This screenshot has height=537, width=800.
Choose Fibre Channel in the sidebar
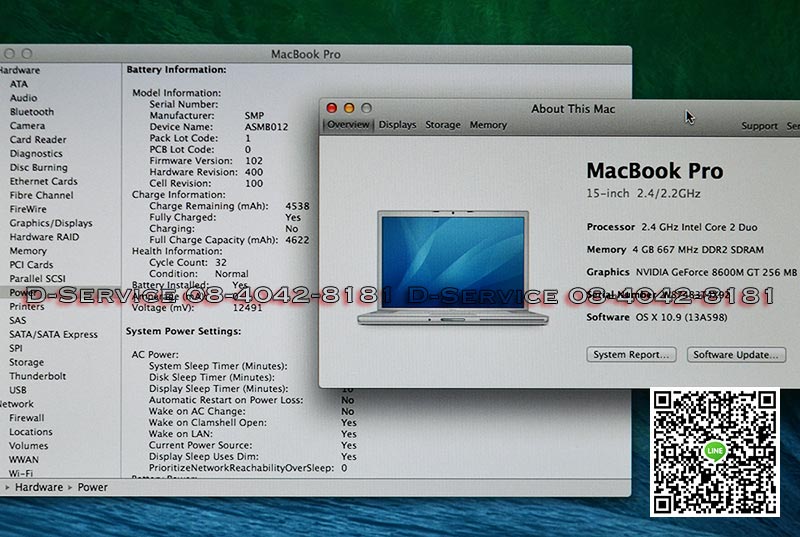pyautogui.click(x=42, y=195)
